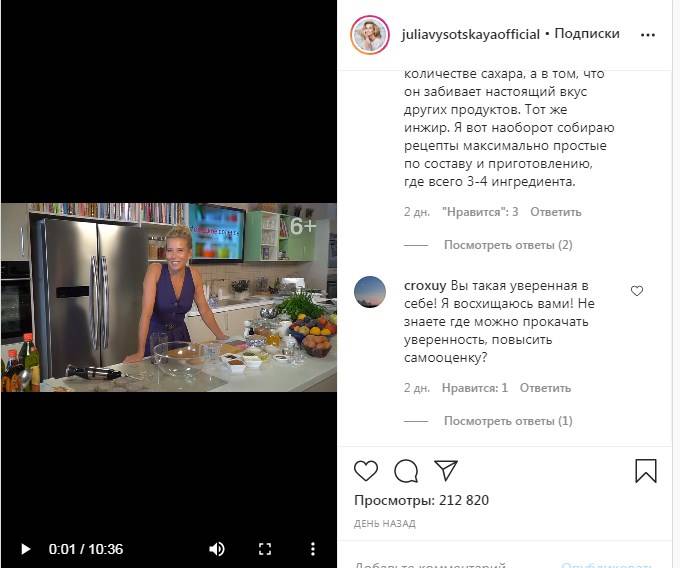Click the add comment input field
The image size is (680, 568).
click(x=451, y=564)
